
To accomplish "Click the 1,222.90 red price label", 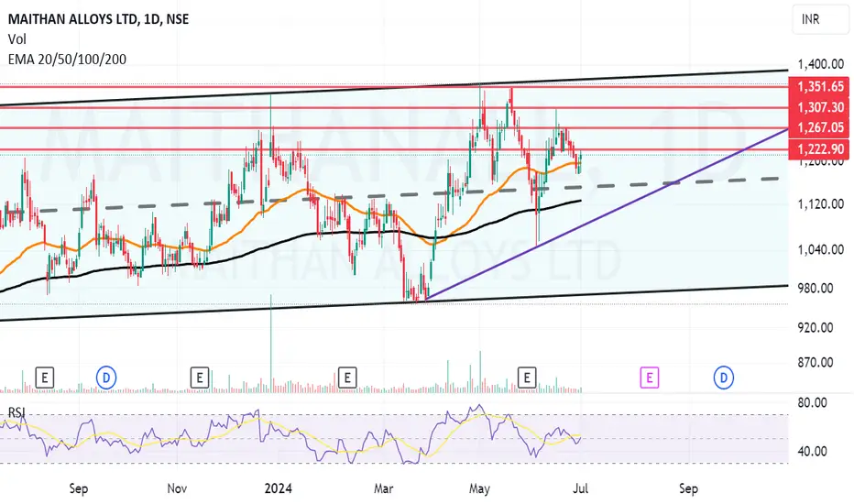I will point(820,148).
